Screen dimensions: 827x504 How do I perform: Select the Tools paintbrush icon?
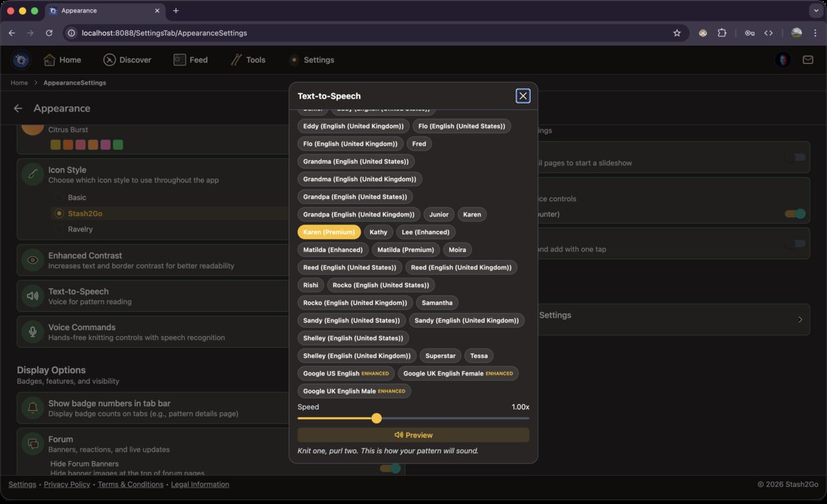point(235,60)
